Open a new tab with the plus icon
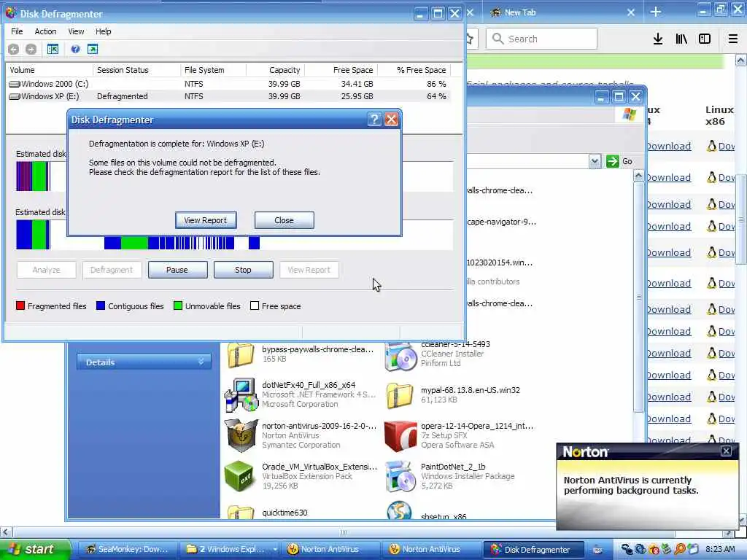The width and height of the screenshot is (747, 560). coord(656,12)
